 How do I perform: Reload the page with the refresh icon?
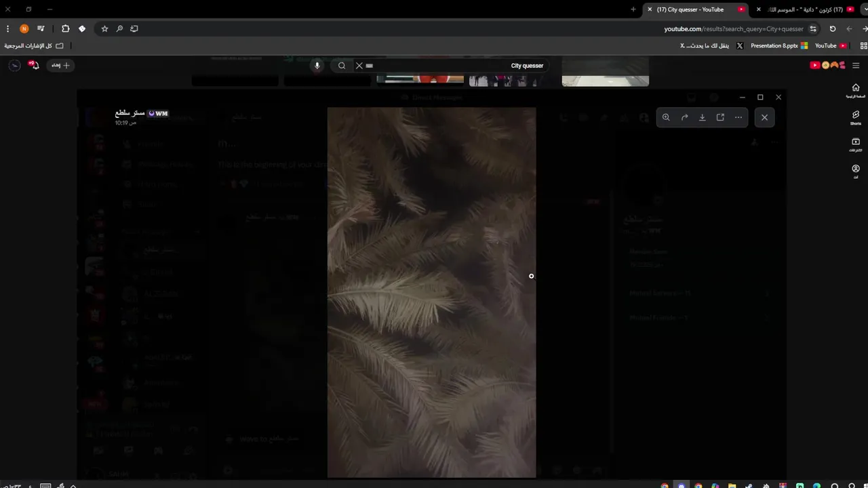pos(833,29)
